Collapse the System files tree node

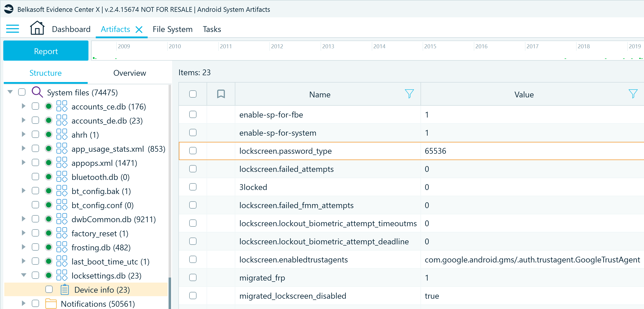click(x=10, y=92)
